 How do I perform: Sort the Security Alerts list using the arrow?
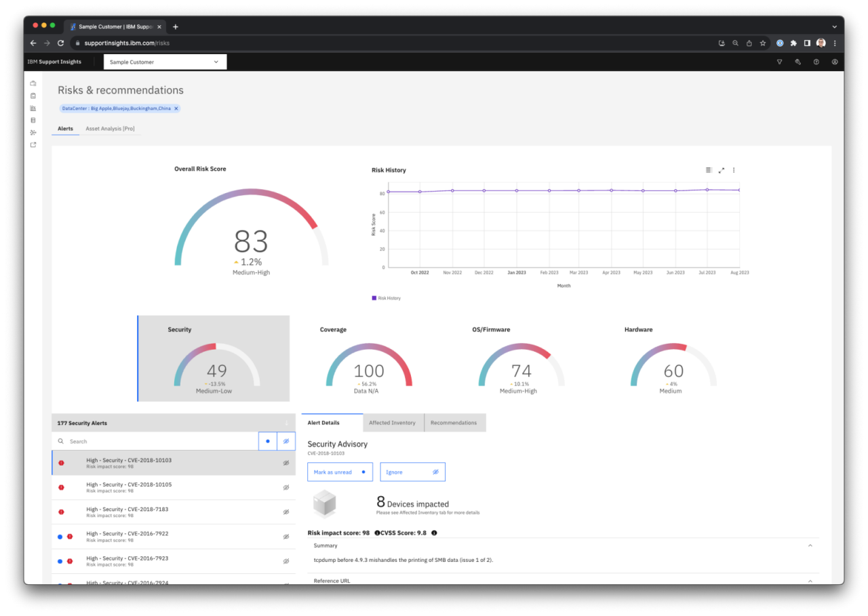286,423
